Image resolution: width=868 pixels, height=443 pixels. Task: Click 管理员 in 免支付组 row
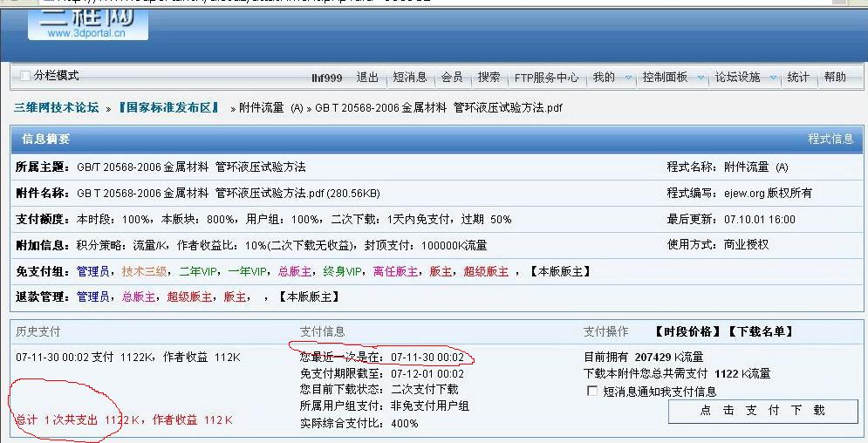tap(93, 271)
